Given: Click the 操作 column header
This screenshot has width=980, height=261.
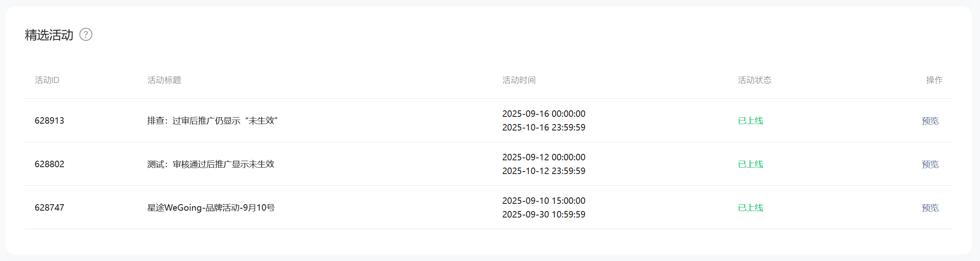Looking at the screenshot, I should (934, 80).
